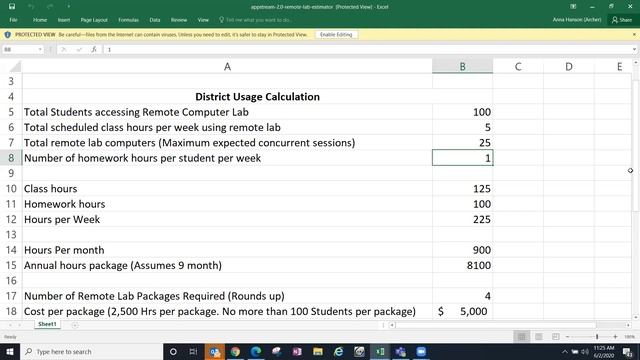The width and height of the screenshot is (640, 360).
Task: Expand the formula bar
Action: (634, 49)
